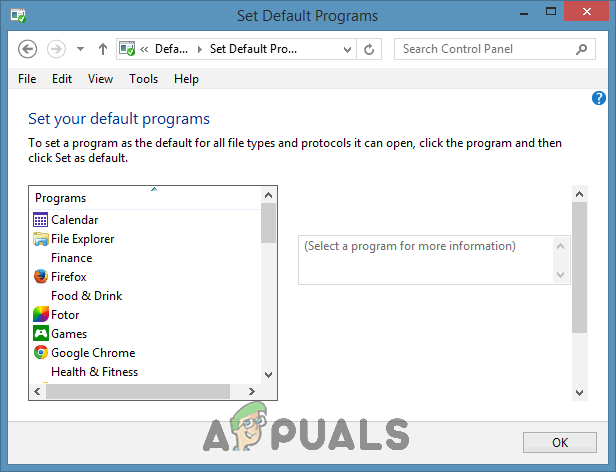Select Fotor in the programs list
This screenshot has height=472, width=616.
[x=65, y=315]
